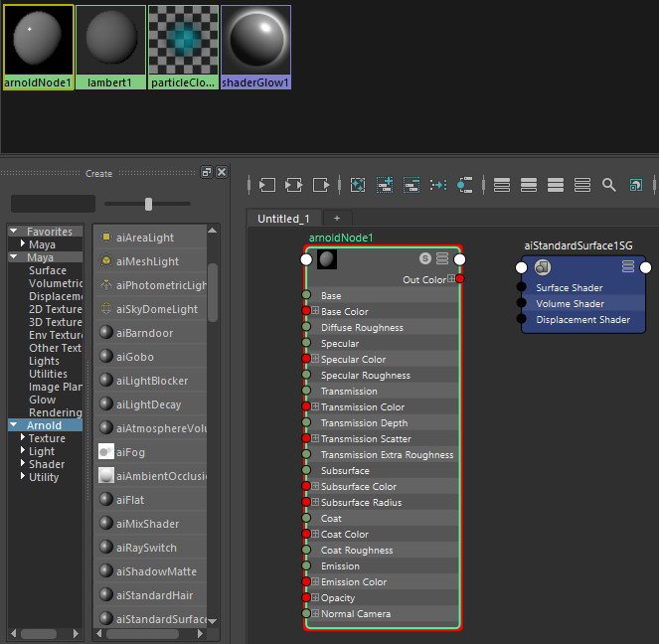
Task: Click the Specular Color input port
Action: click(306, 359)
